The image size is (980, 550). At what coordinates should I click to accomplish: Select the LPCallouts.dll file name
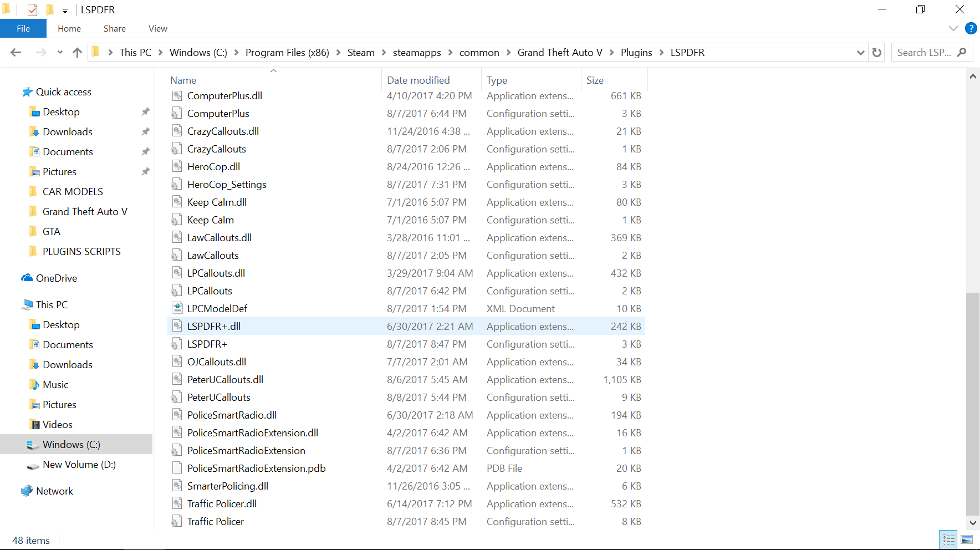coord(216,273)
